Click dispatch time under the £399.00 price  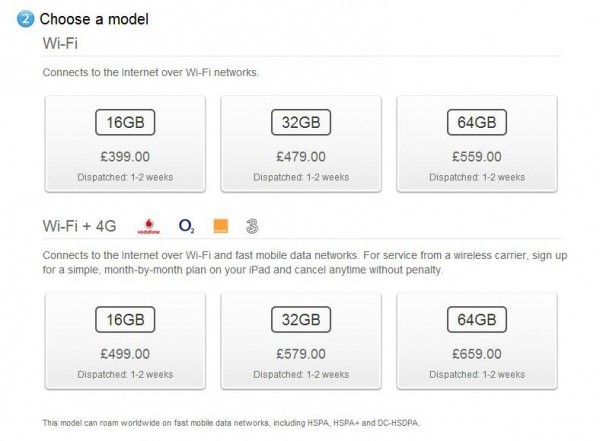point(125,177)
